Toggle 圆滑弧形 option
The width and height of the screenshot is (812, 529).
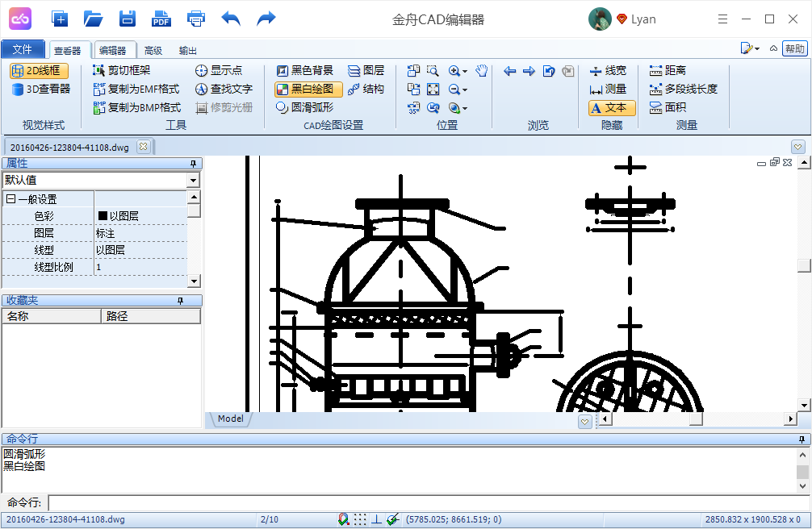click(305, 107)
